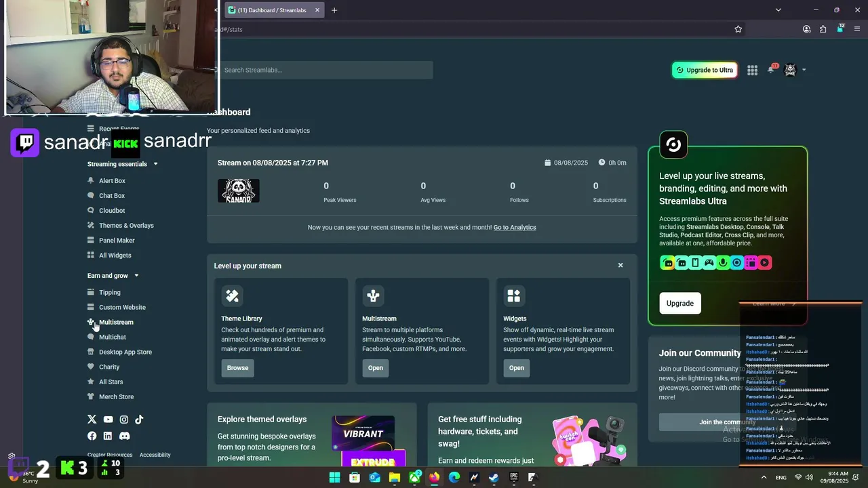Click Open under Widgets card

pyautogui.click(x=517, y=368)
